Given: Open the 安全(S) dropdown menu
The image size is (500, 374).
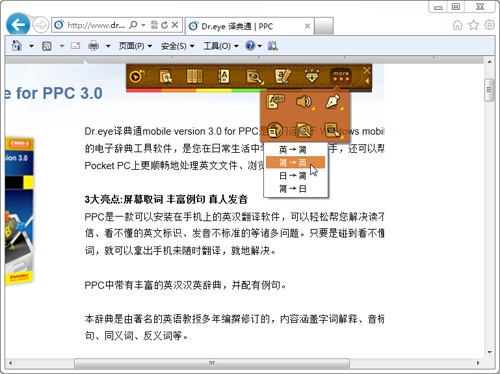Looking at the screenshot, I should tap(177, 46).
